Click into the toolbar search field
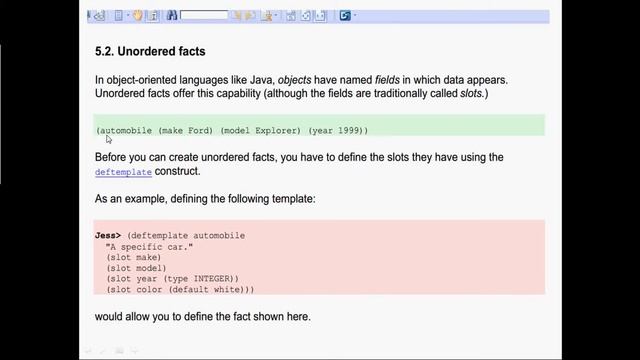The image size is (640, 360). 204,16
